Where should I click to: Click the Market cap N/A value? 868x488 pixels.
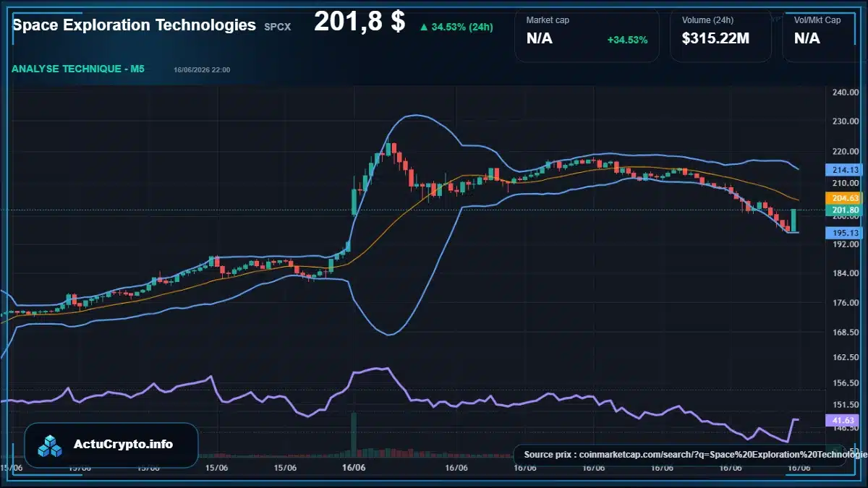click(540, 39)
